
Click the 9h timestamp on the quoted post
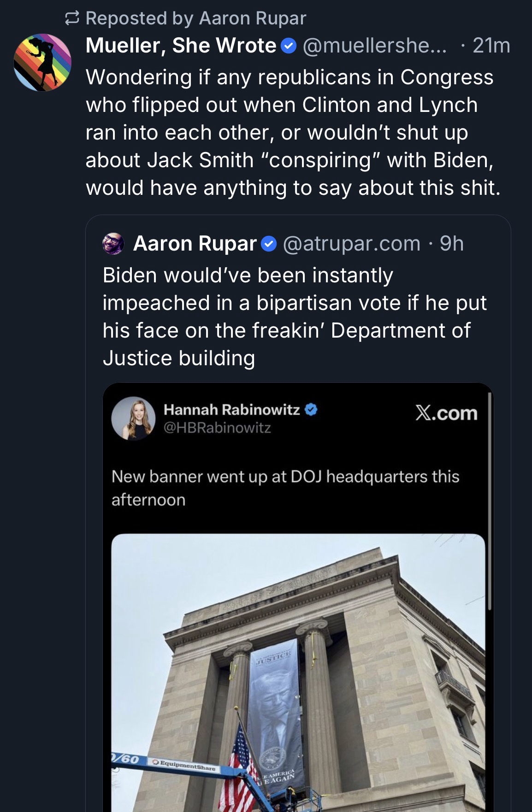coord(452,244)
